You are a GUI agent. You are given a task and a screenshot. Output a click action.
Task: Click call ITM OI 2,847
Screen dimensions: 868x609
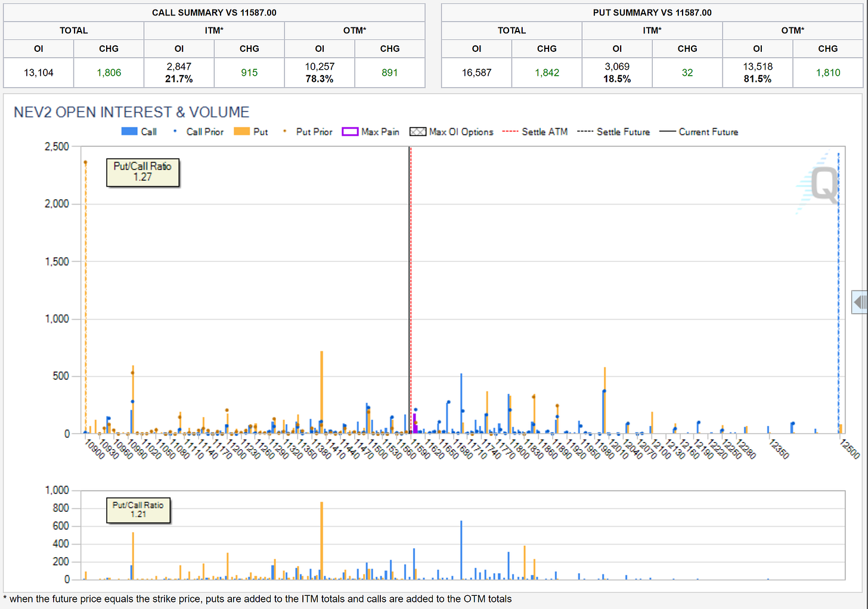pos(179,67)
